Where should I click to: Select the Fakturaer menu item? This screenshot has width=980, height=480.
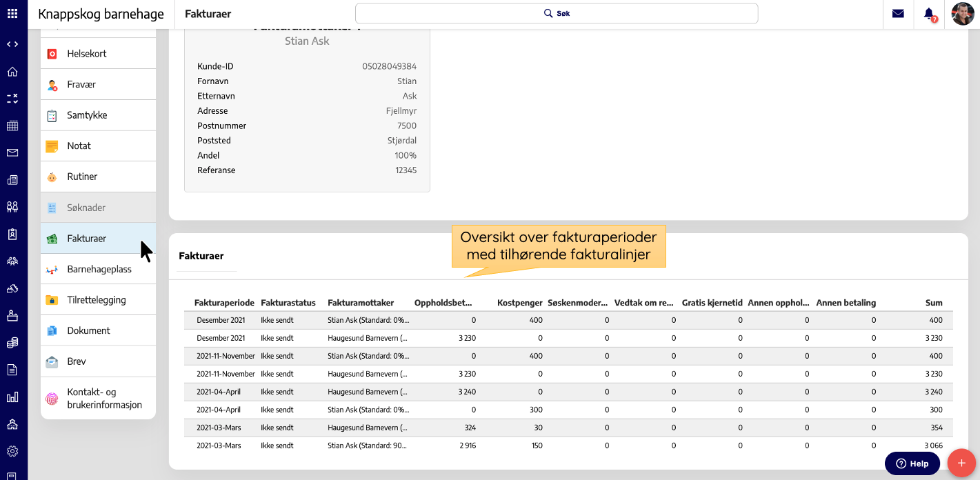point(98,239)
